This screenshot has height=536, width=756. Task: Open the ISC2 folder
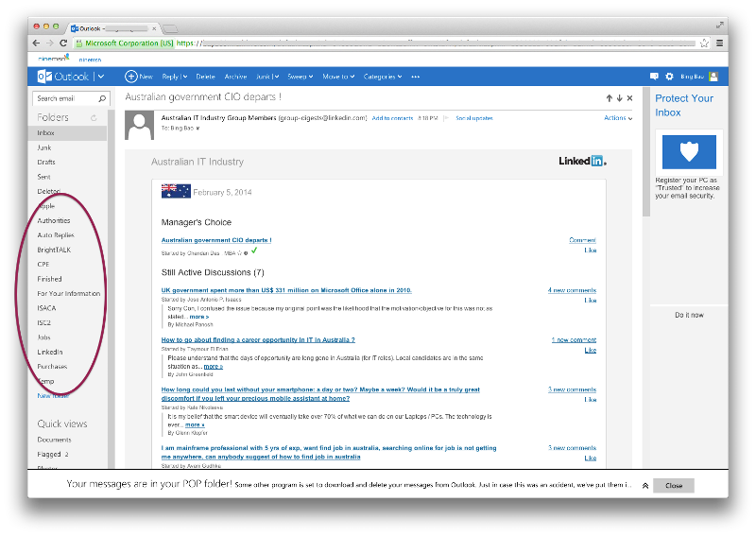43,322
